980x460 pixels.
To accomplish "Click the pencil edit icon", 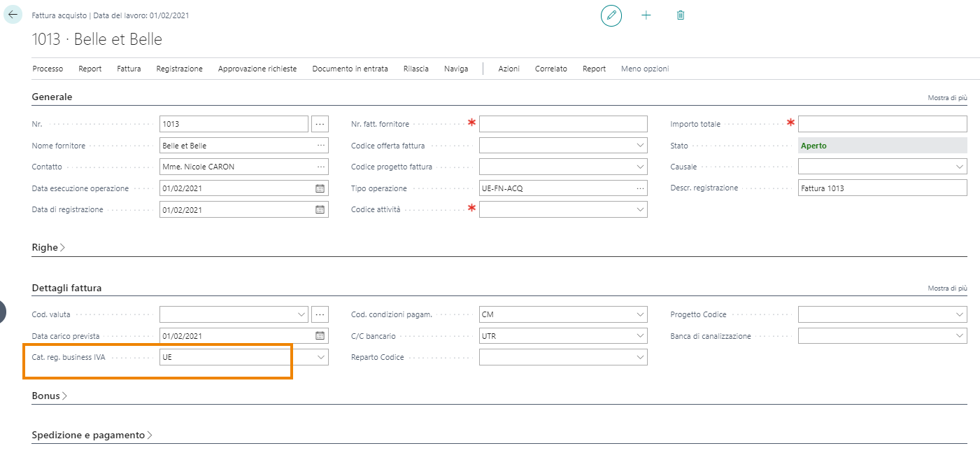I will 611,15.
